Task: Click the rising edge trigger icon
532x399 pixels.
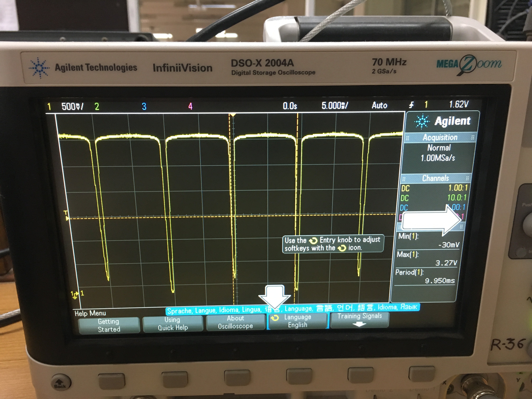Action: (x=412, y=105)
